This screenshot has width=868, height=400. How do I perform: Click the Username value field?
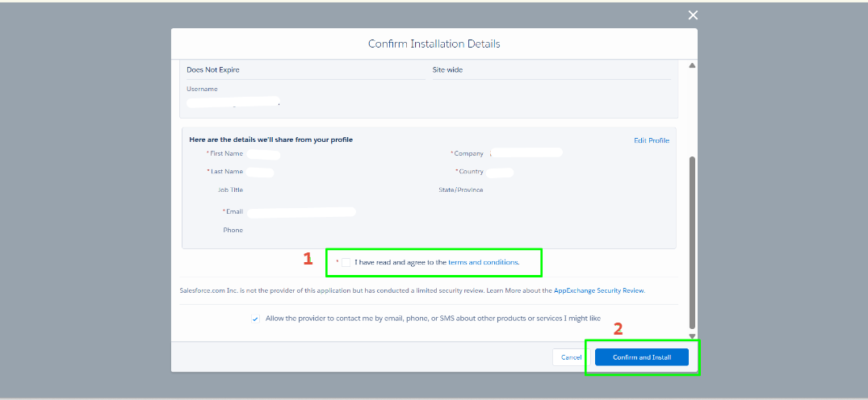233,102
